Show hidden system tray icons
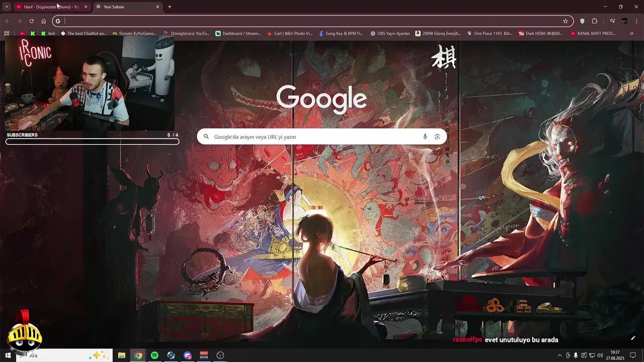This screenshot has width=644, height=362. [x=559, y=355]
